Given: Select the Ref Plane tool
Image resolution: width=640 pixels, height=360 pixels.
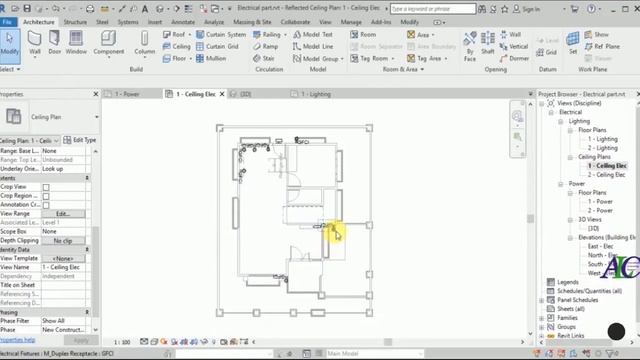Looking at the screenshot, I should (x=602, y=47).
